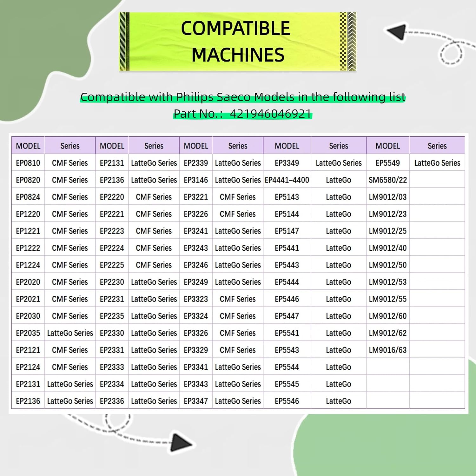Click "LatteGo Series" beside EP2035
Image resolution: width=476 pixels, height=476 pixels.
pyautogui.click(x=70, y=333)
